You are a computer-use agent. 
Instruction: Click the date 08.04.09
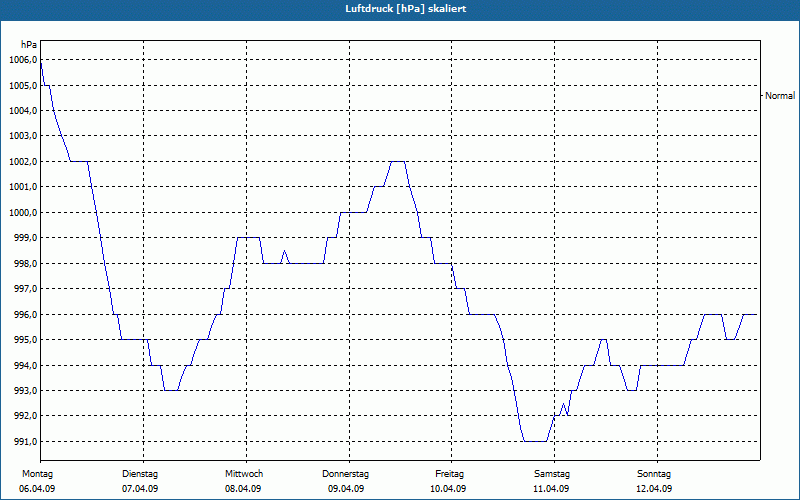[x=243, y=489]
